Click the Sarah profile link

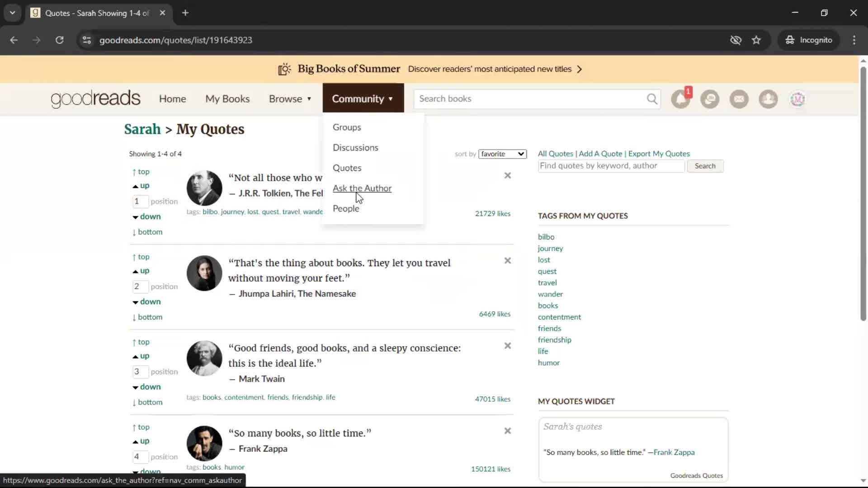click(142, 129)
